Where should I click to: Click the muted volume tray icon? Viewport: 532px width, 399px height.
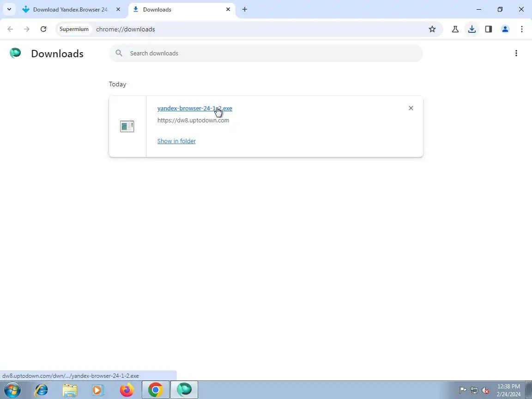click(485, 390)
